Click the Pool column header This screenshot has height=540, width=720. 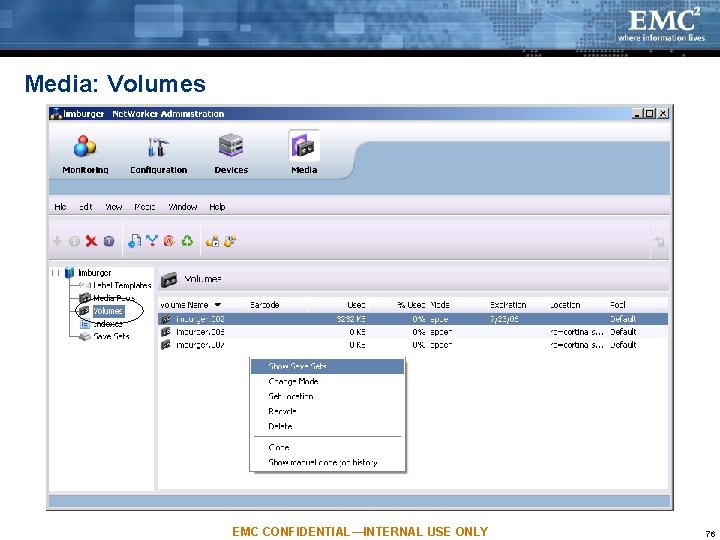(618, 305)
